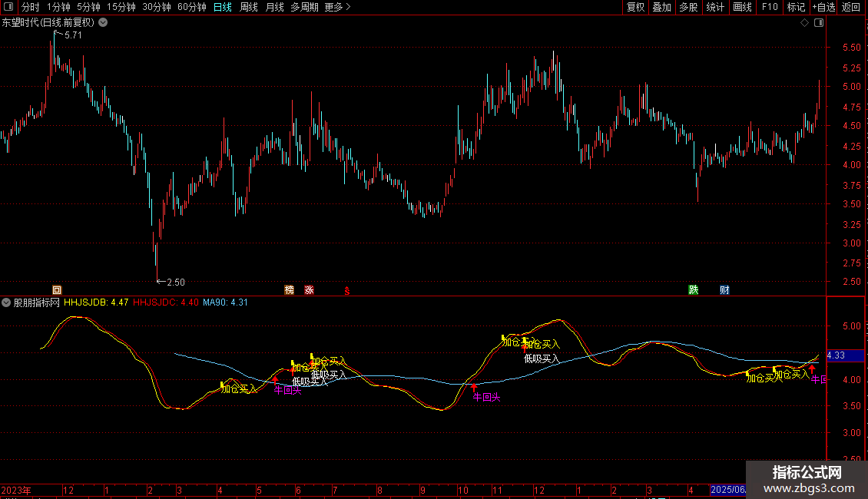Click the 返回 back button
Screen dimensions: 868x499
coord(851,7)
